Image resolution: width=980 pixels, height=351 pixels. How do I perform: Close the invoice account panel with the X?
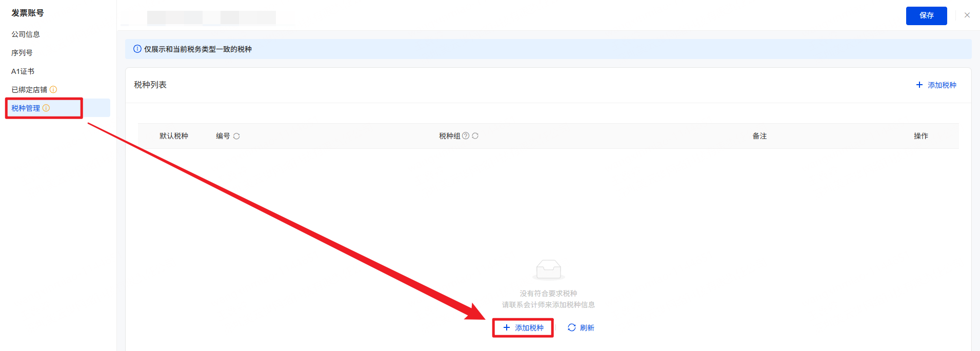[x=967, y=15]
